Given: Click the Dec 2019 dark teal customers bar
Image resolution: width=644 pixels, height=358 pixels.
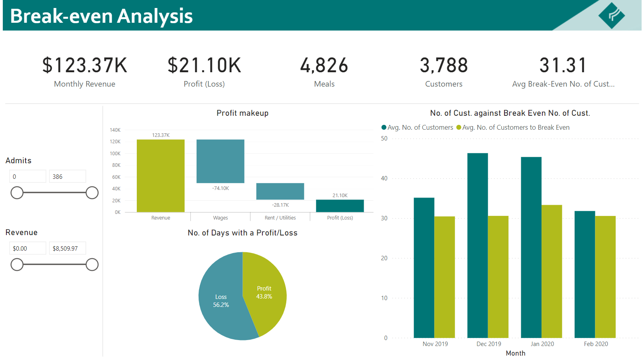Looking at the screenshot, I should click(477, 245).
